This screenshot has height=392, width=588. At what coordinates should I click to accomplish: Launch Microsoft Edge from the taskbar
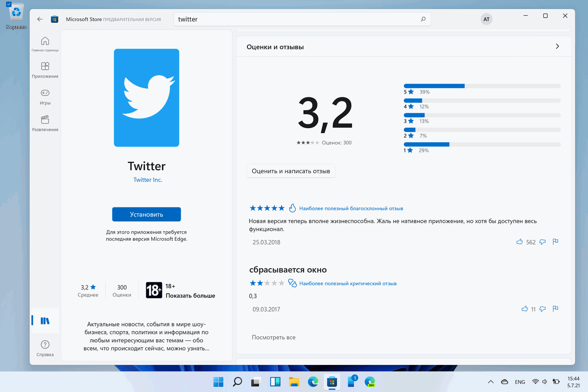click(x=313, y=382)
